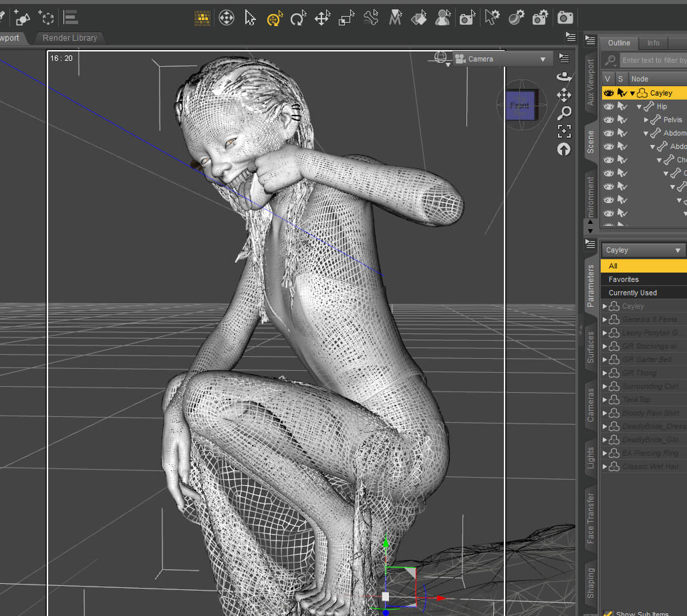Screen dimensions: 687x616
Task: Expand TankTop parameter group
Action: tap(605, 400)
